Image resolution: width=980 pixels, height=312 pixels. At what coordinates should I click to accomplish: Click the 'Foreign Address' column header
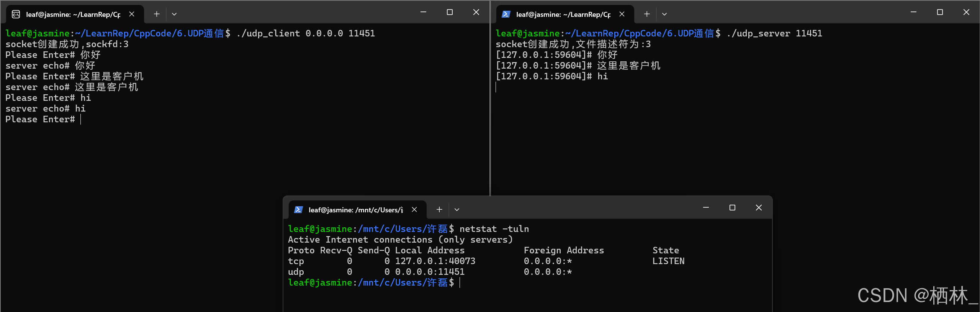pos(564,251)
